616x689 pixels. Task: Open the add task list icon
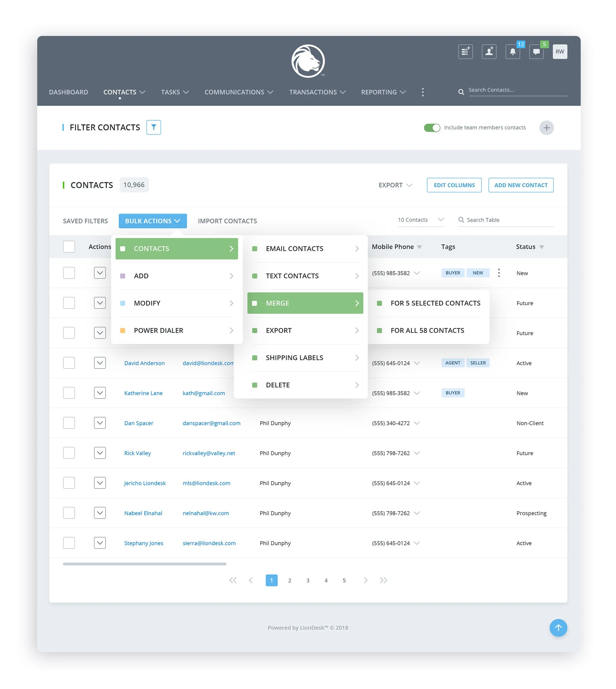466,51
